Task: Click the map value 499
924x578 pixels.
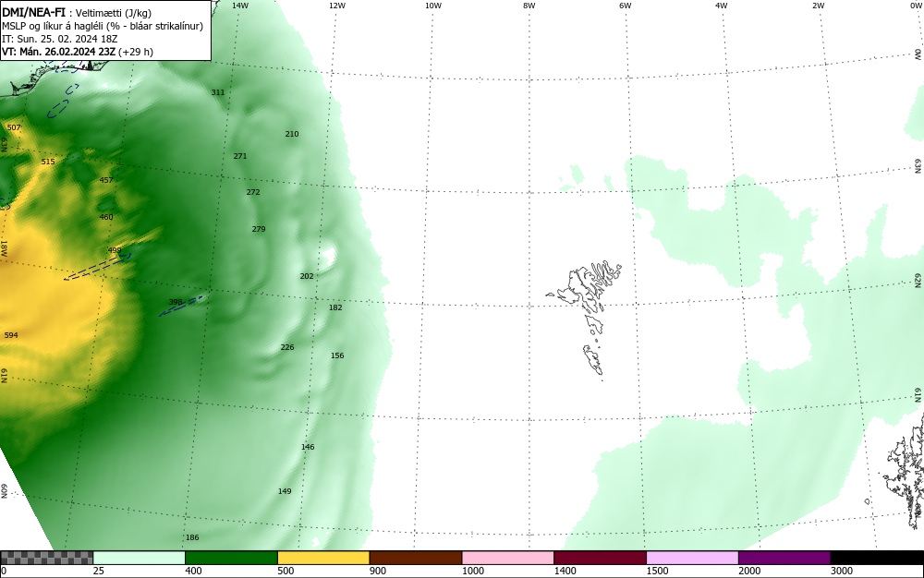Action: click(x=115, y=251)
